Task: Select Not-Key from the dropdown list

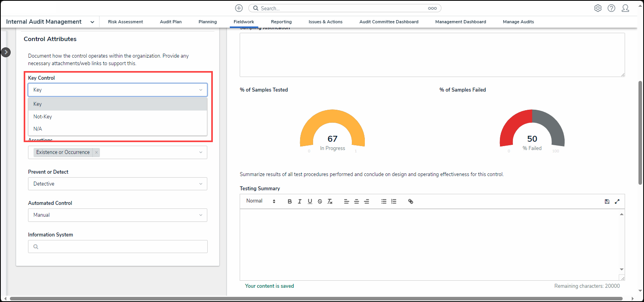Action: pyautogui.click(x=43, y=116)
